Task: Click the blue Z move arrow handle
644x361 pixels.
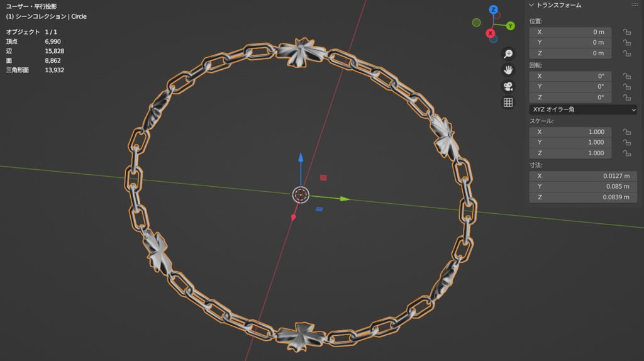Action: click(301, 157)
